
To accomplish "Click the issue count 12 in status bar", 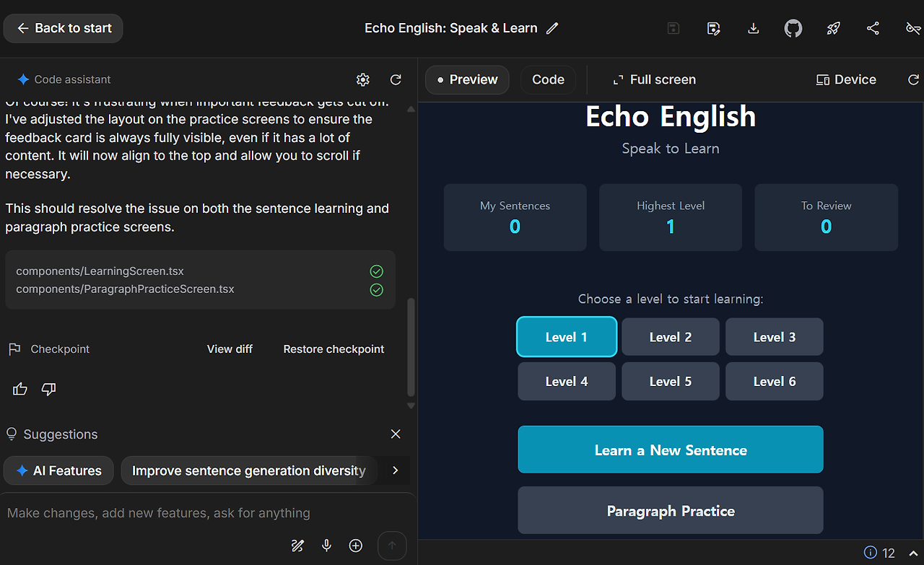I will tap(889, 553).
